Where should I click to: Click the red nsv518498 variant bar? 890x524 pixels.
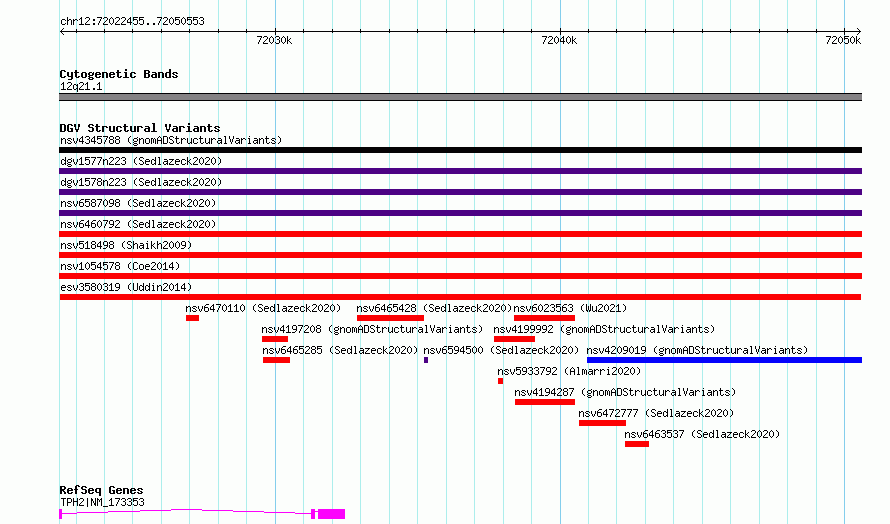click(x=460, y=255)
